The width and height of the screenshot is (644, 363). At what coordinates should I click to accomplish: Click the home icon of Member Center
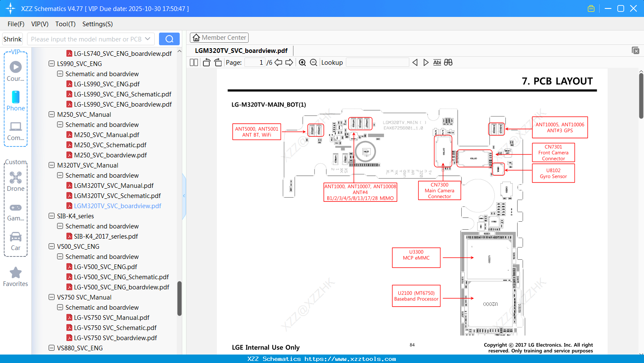[196, 38]
